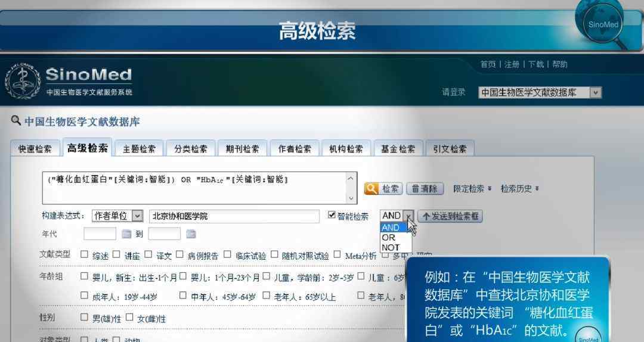644x342 pixels.
Task: Open calendar icon after start year field
Action: point(126,234)
